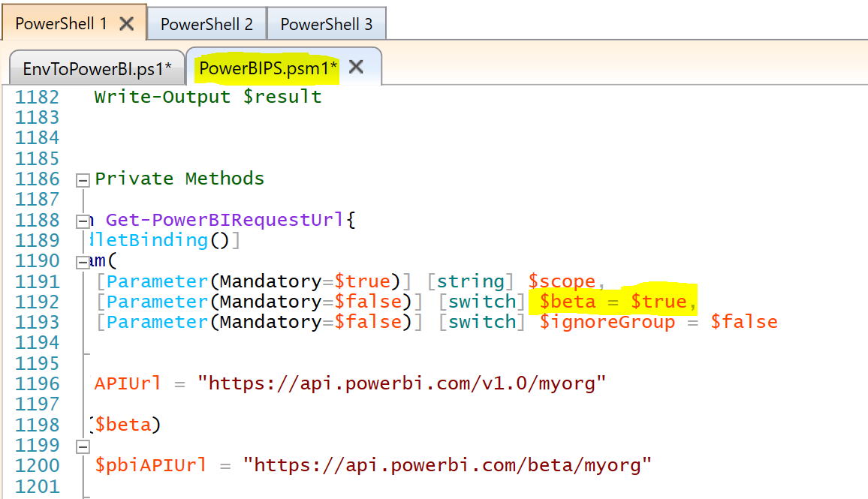Open the PowerShell 3 tab
Image resolution: width=868 pixels, height=499 pixels.
coord(326,23)
